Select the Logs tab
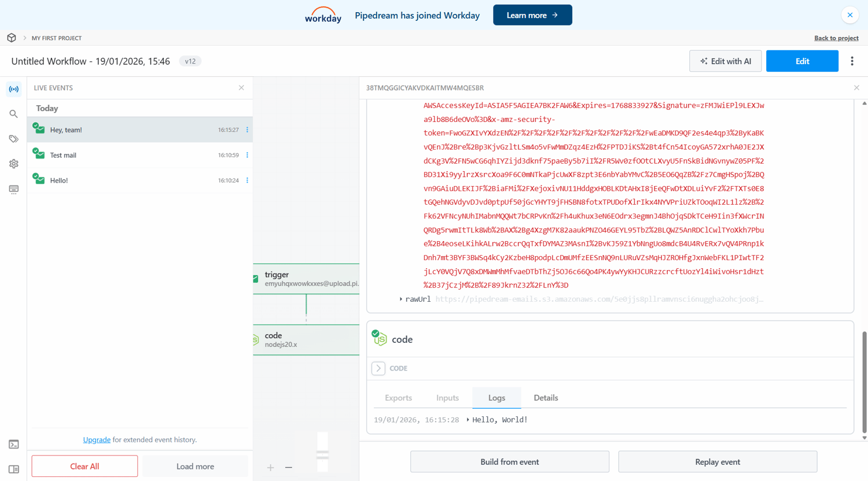 click(496, 398)
